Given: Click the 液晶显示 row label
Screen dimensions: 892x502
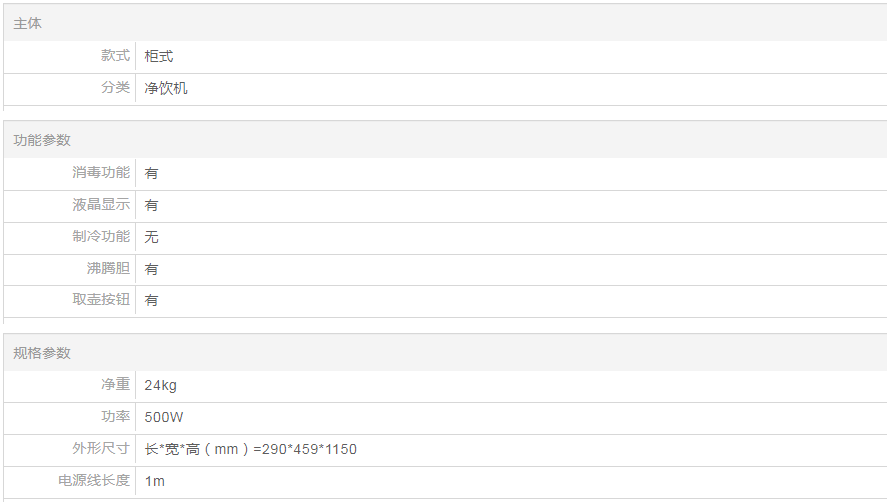Looking at the screenshot, I should 101,204.
